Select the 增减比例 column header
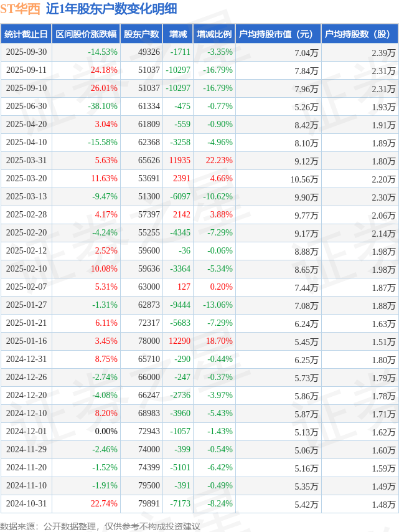This screenshot has height=532, width=399. [x=214, y=34]
